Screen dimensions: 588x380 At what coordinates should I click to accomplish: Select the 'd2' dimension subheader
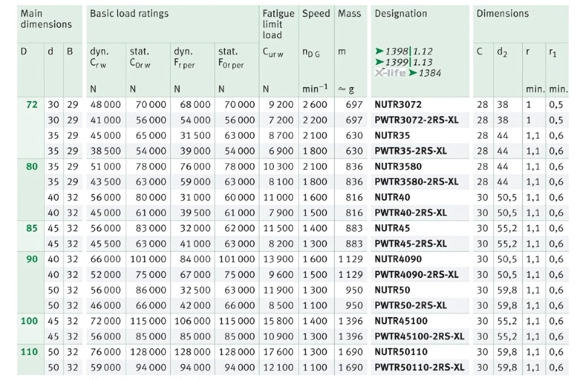502,52
